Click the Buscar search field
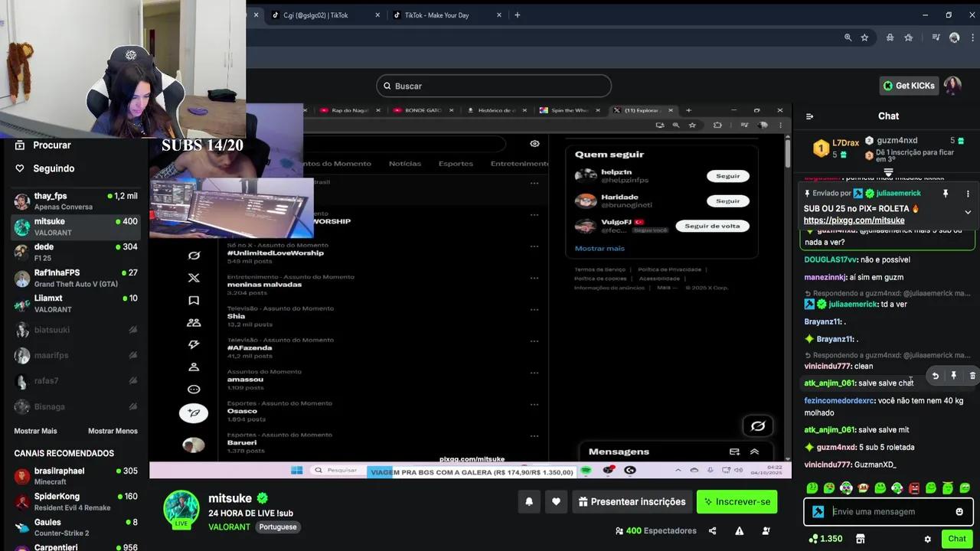The height and width of the screenshot is (551, 980). tap(494, 86)
